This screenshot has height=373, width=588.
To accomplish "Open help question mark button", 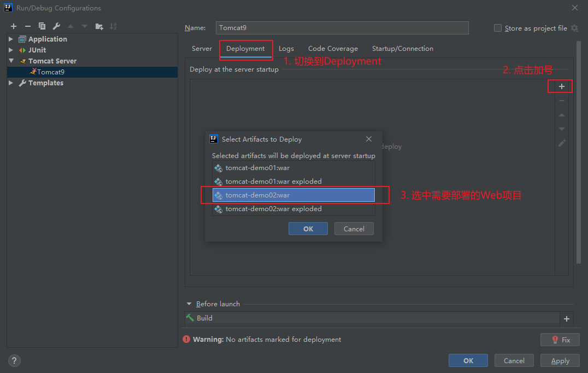I will (x=14, y=360).
